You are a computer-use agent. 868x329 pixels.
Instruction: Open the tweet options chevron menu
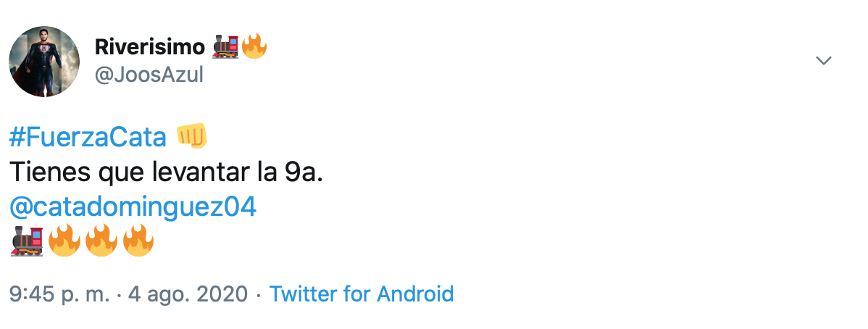pyautogui.click(x=823, y=61)
